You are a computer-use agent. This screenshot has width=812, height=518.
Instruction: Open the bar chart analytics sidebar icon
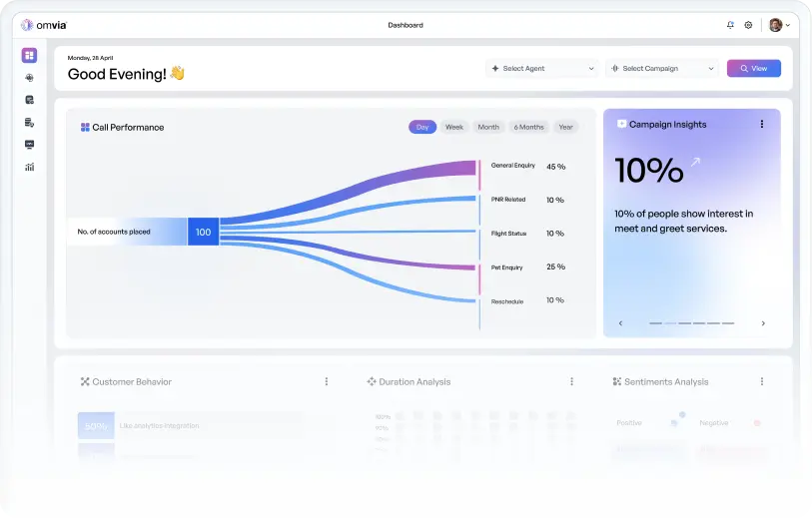30,167
